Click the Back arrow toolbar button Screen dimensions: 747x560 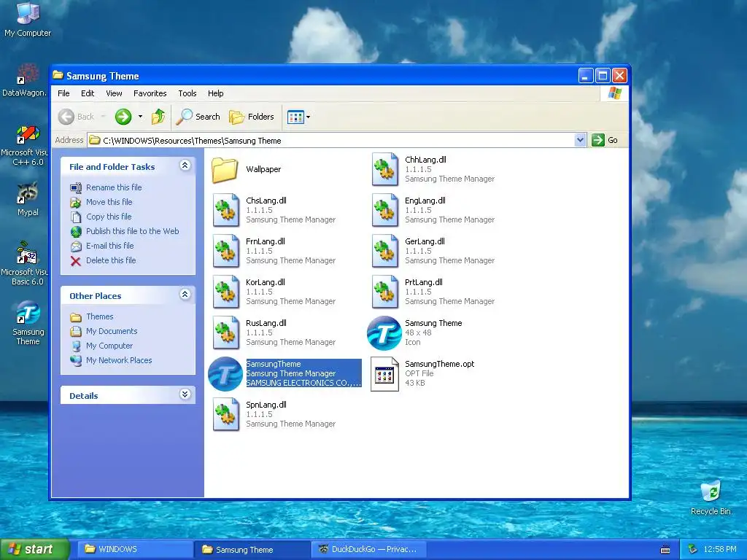click(x=76, y=117)
